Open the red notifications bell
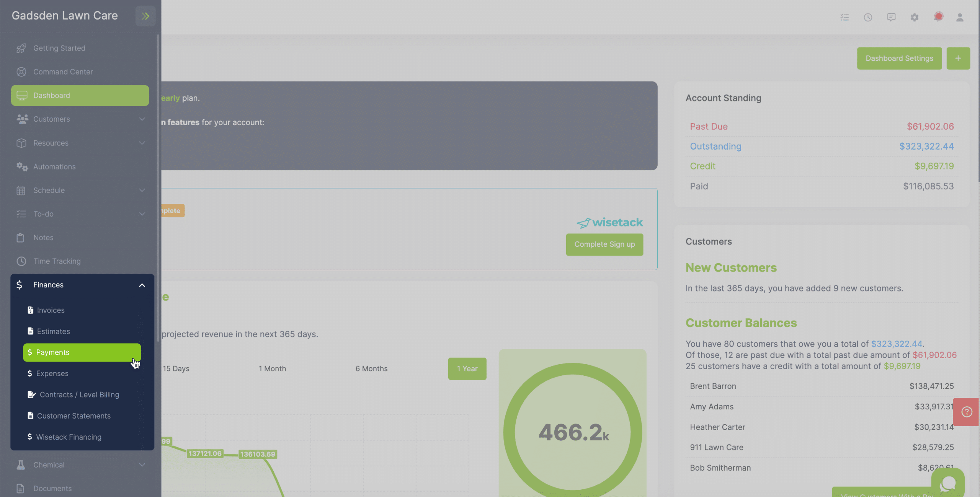Viewport: 980px width, 497px height. [938, 17]
